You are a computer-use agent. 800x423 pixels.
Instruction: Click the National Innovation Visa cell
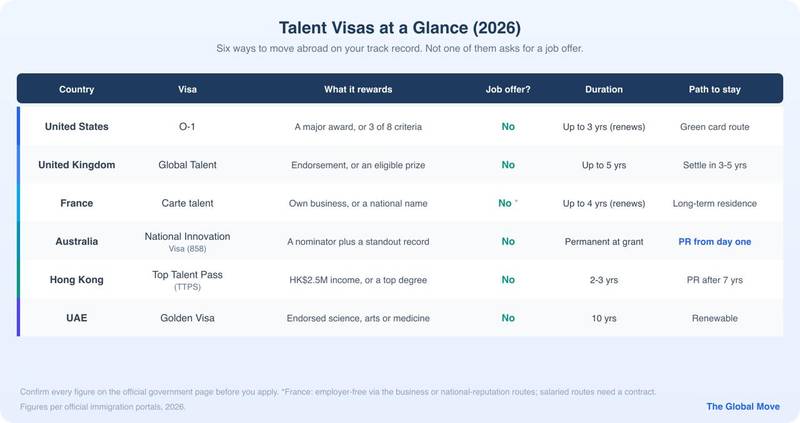point(187,242)
